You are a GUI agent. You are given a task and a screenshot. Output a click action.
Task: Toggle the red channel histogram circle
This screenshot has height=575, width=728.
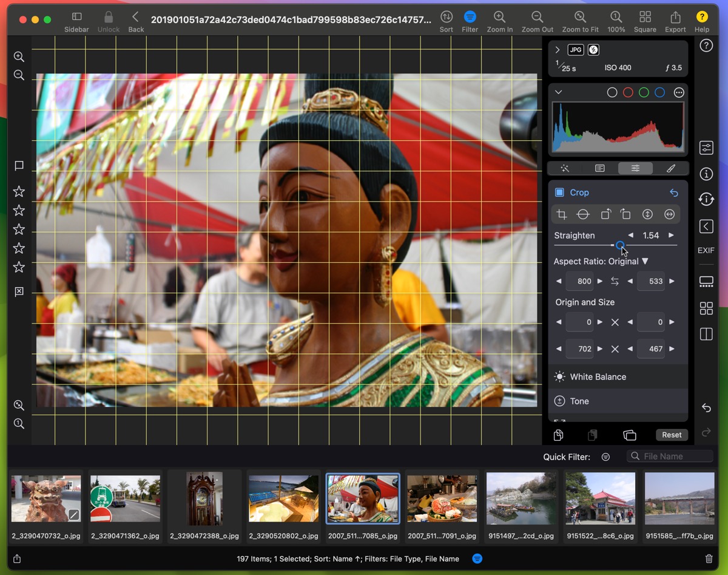[628, 92]
